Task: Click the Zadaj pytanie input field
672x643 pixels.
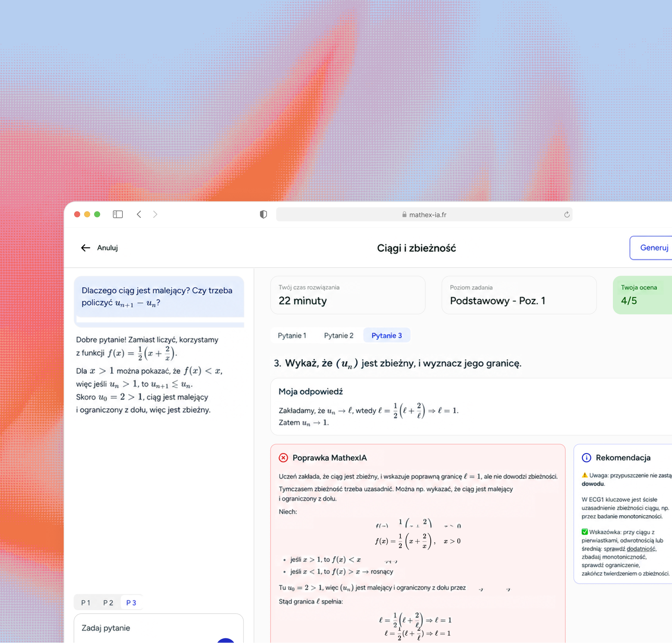Action: tap(159, 628)
